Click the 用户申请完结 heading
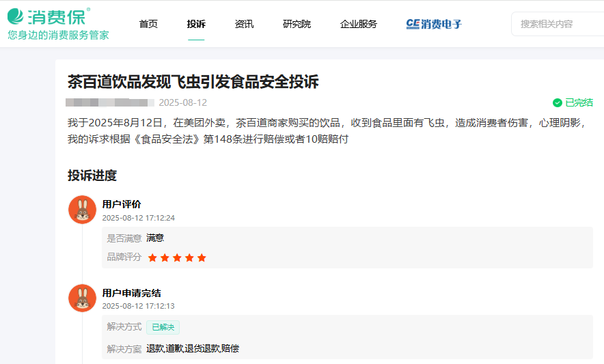604x364 pixels. pyautogui.click(x=132, y=293)
